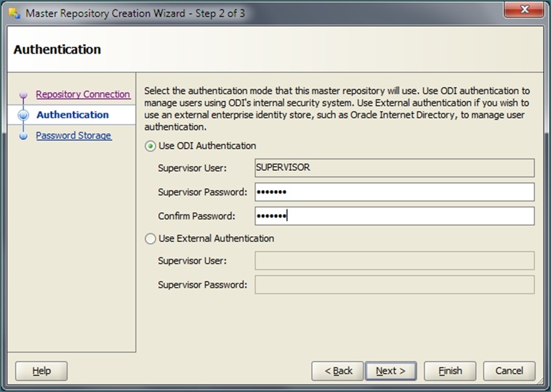This screenshot has width=551, height=392.
Task: Click the Authentication page heading
Action: coord(57,49)
